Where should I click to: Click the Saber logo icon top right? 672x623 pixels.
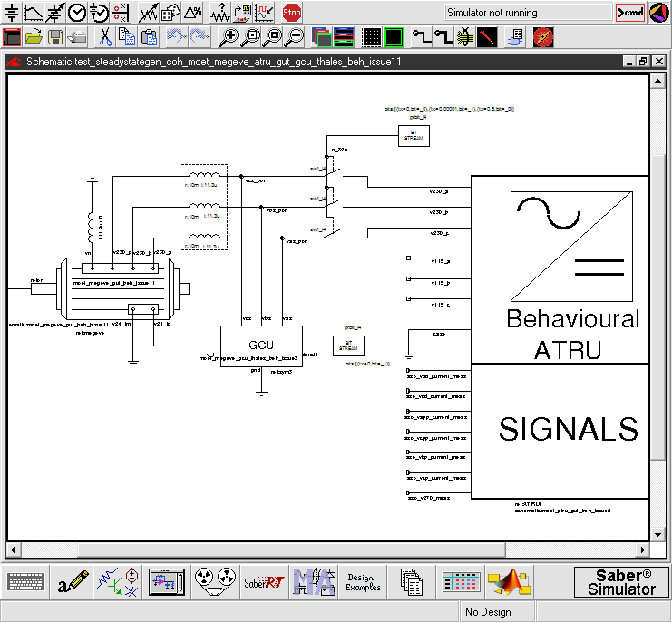click(x=659, y=13)
